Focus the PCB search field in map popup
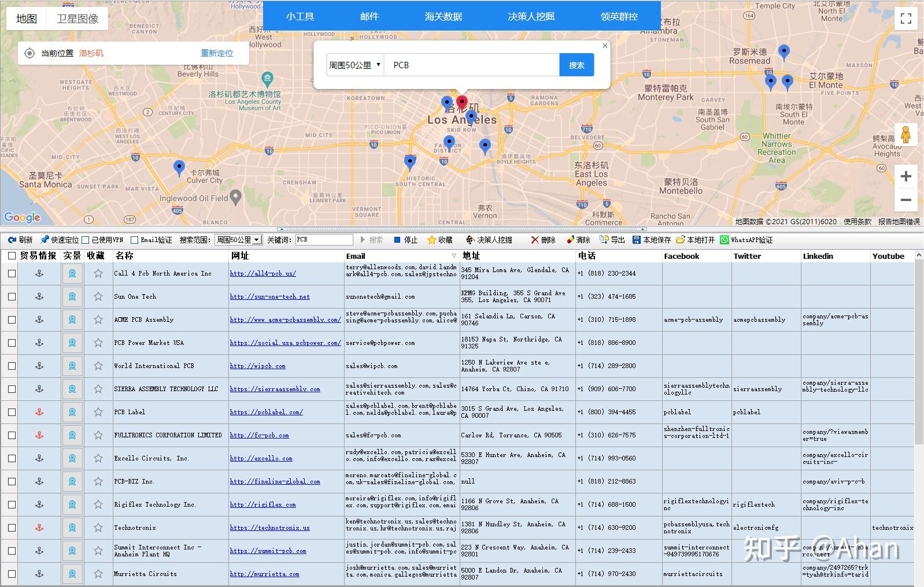The image size is (924, 587). [472, 65]
